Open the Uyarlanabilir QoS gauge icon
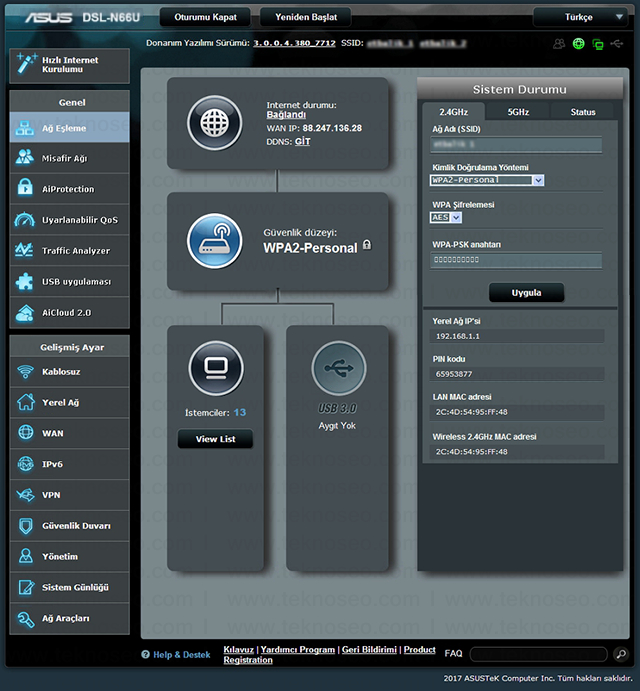Screen dimensions: 640x691 [x=25, y=219]
